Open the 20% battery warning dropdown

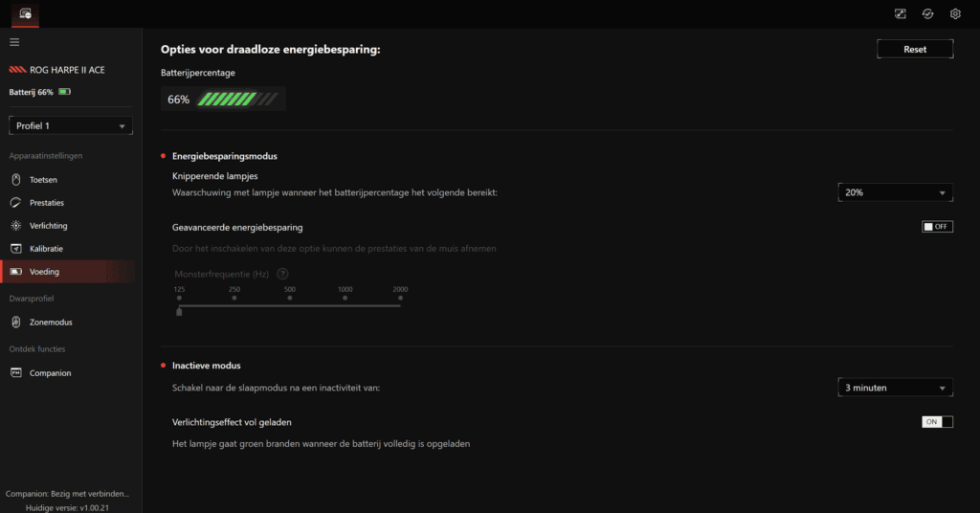click(x=895, y=192)
